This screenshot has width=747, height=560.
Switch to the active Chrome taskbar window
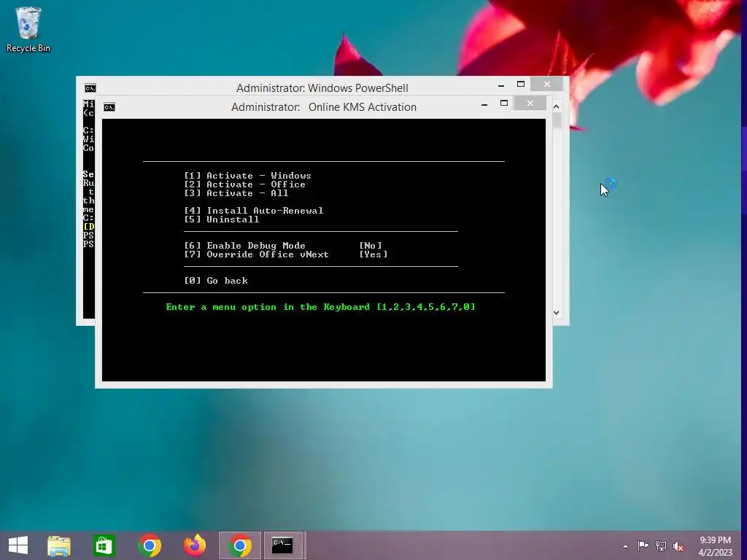pyautogui.click(x=240, y=545)
